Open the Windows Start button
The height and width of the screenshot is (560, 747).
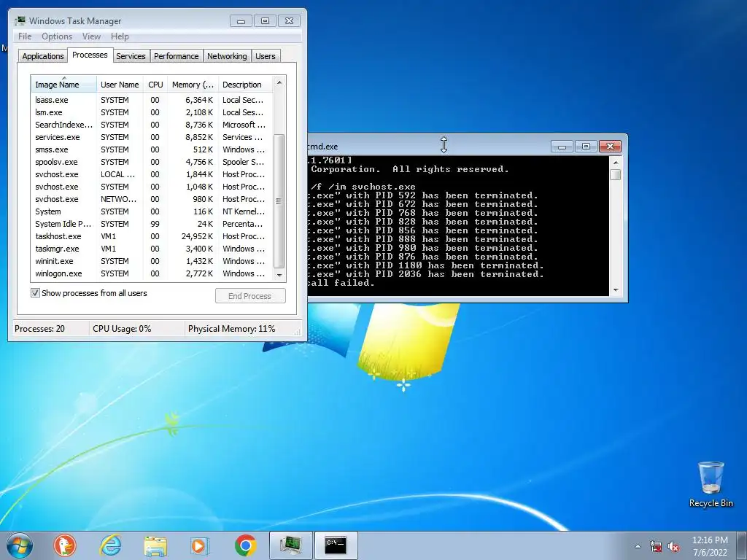(x=20, y=545)
